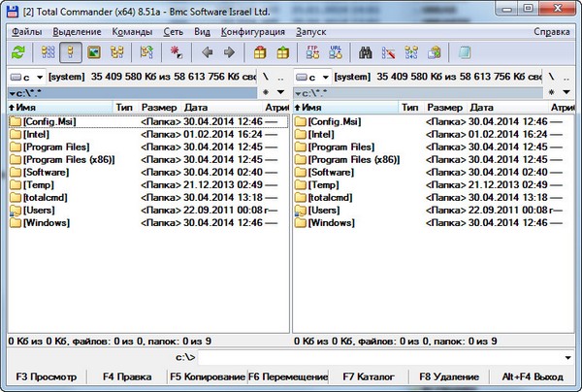582x392 pixels.
Task: Click the green Refresh (reread source) toolbar icon
Action: click(17, 52)
